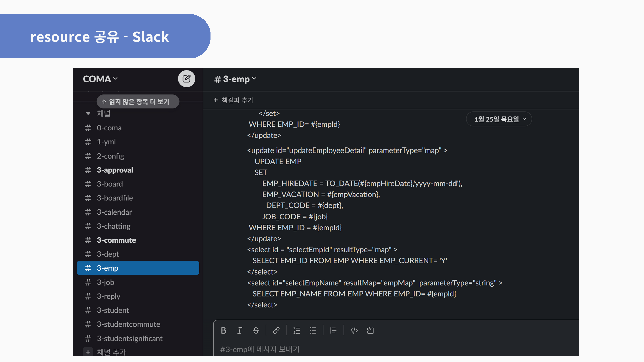Collapse the 채널 section

point(88,114)
